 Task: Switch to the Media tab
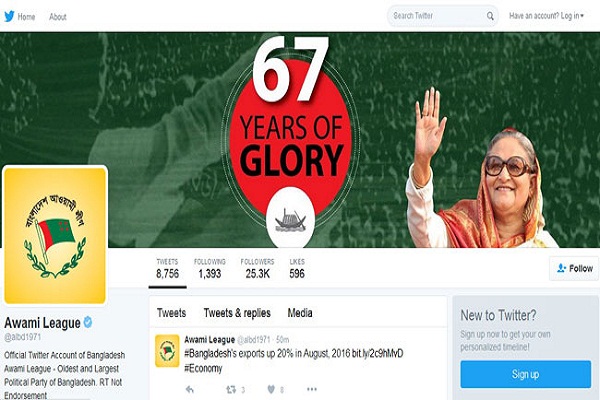tap(300, 313)
